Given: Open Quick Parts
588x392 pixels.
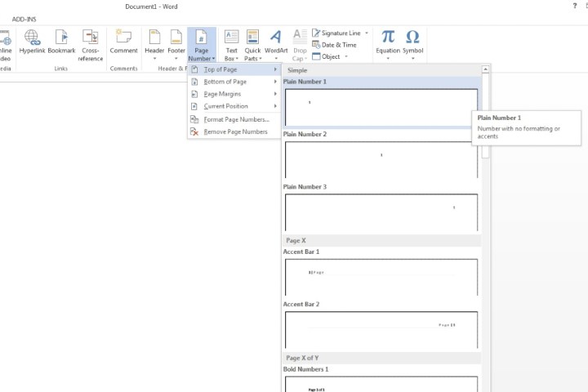Looking at the screenshot, I should (x=252, y=46).
